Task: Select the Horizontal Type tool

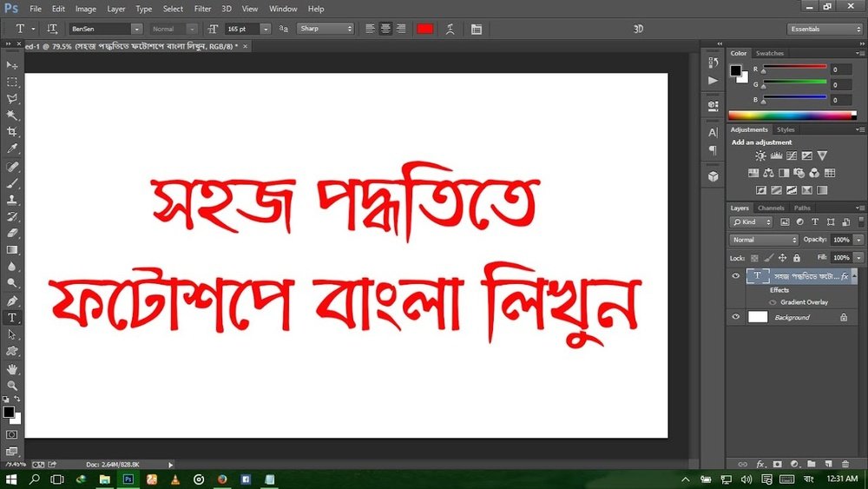Action: pyautogui.click(x=11, y=318)
